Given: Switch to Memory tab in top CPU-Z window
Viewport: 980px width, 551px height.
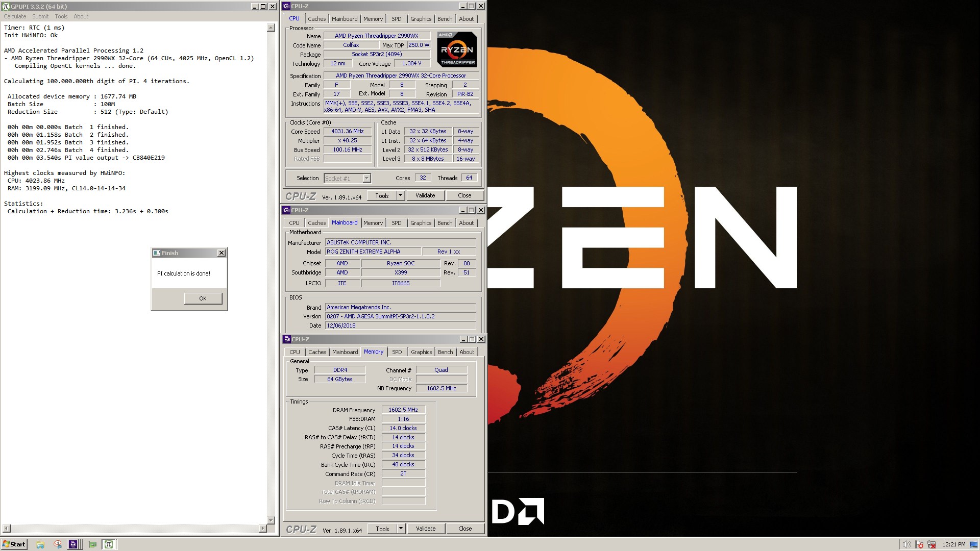Looking at the screenshot, I should pos(373,19).
